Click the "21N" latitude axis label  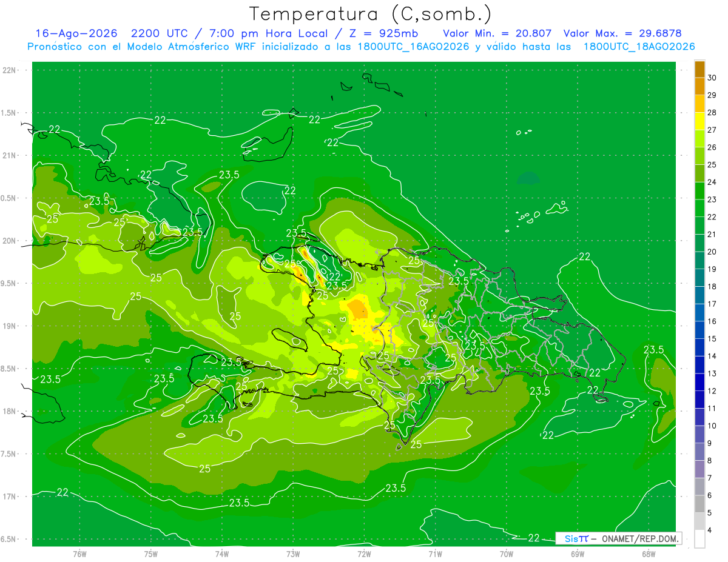click(10, 156)
